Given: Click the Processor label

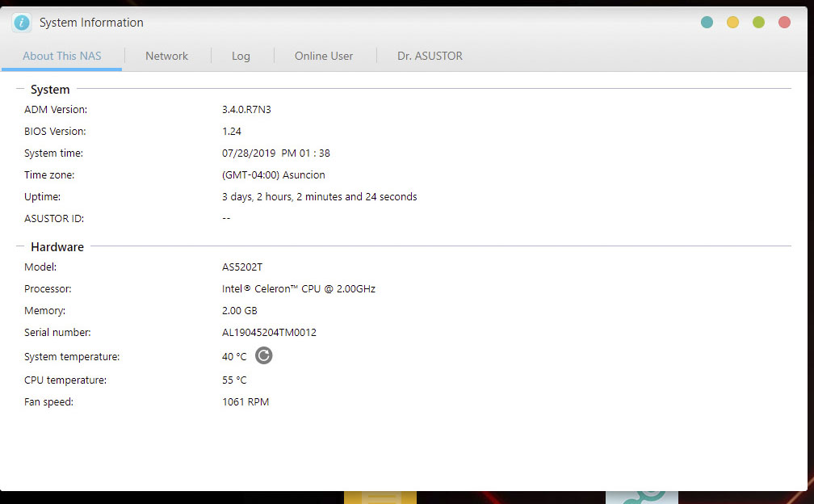Looking at the screenshot, I should pos(48,288).
